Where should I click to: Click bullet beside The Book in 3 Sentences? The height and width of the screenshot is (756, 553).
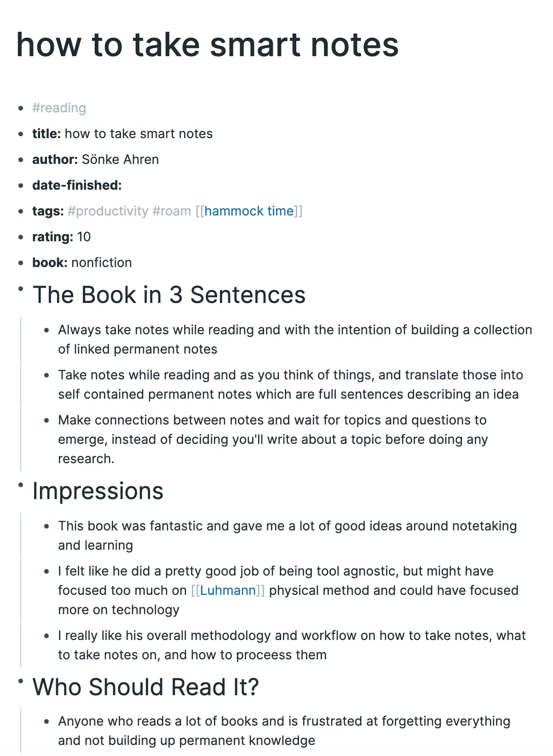pyautogui.click(x=21, y=289)
